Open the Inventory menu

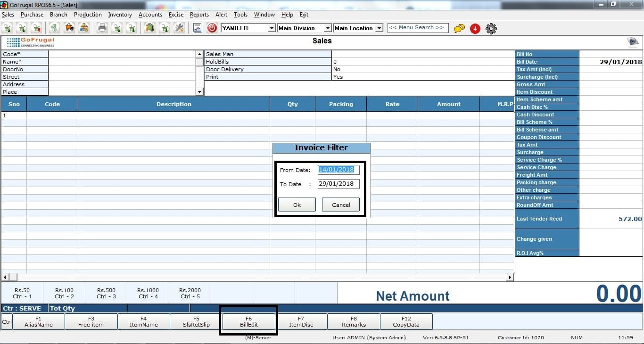[x=120, y=15]
